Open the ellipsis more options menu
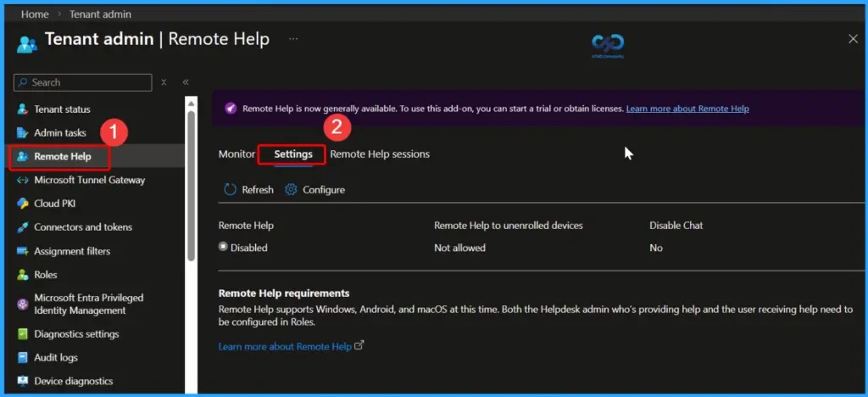The width and height of the screenshot is (868, 397). [x=293, y=39]
